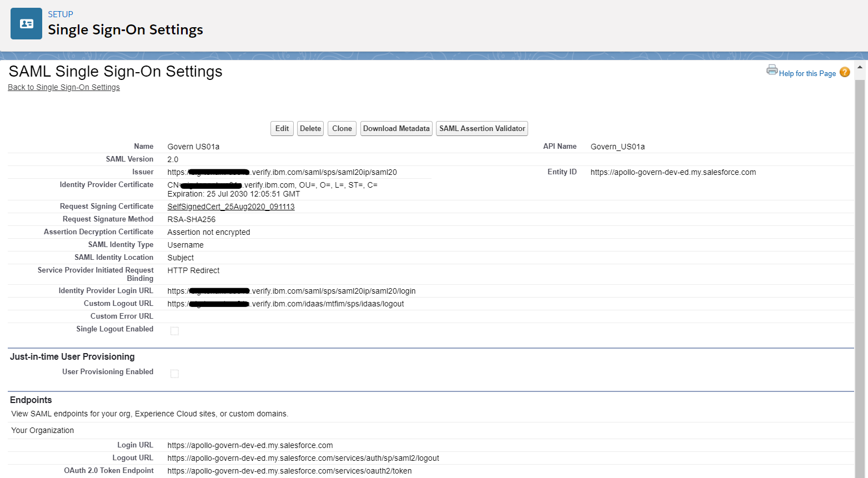Toggle the Single Logout Enabled checkbox
Viewport: 868px width, 478px height.
[x=174, y=331]
